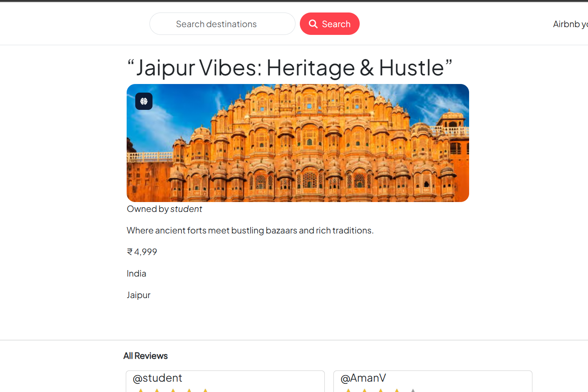This screenshot has height=392, width=588.
Task: Focus the Search destinations input field
Action: (x=222, y=24)
